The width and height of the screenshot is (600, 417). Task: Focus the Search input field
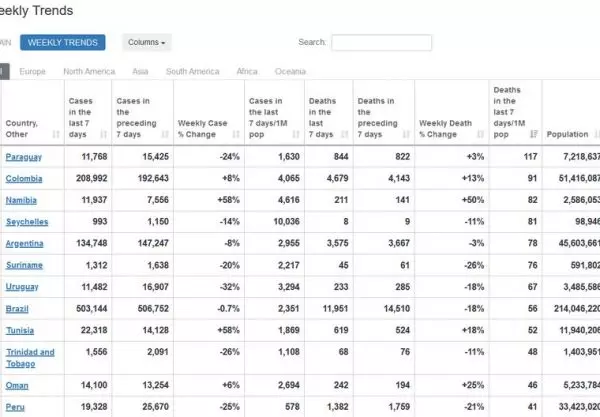tap(381, 43)
